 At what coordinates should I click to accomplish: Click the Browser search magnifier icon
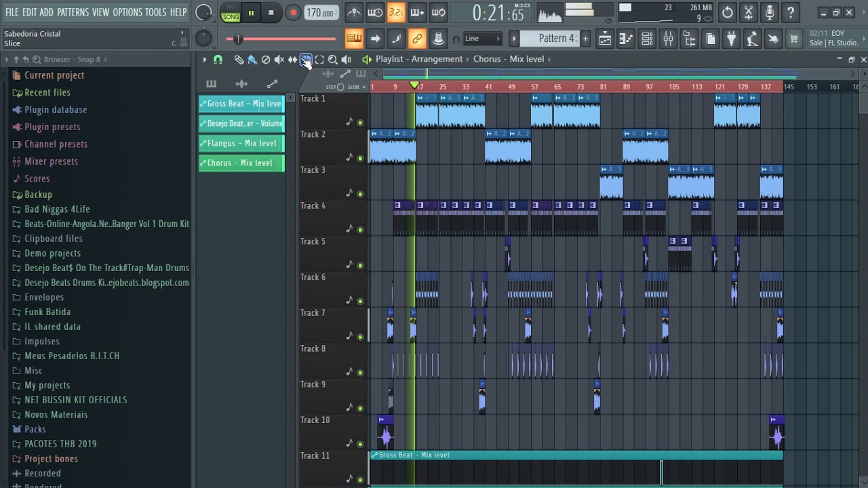click(x=37, y=60)
